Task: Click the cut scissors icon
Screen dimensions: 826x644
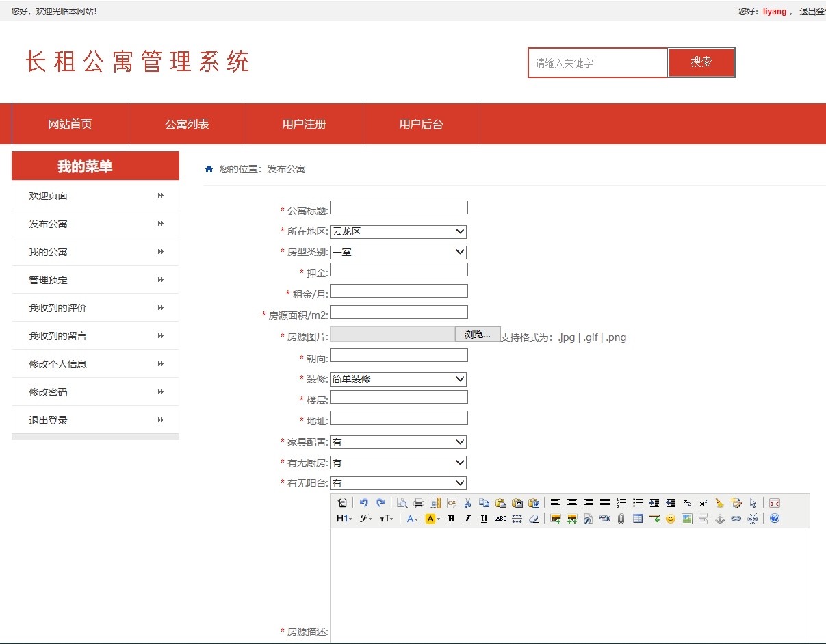Action: [468, 503]
